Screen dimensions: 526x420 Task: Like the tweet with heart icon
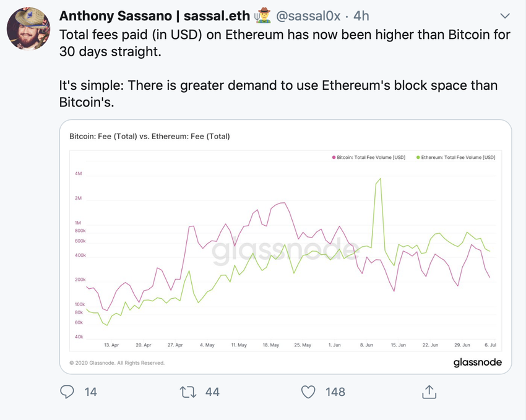pyautogui.click(x=308, y=392)
